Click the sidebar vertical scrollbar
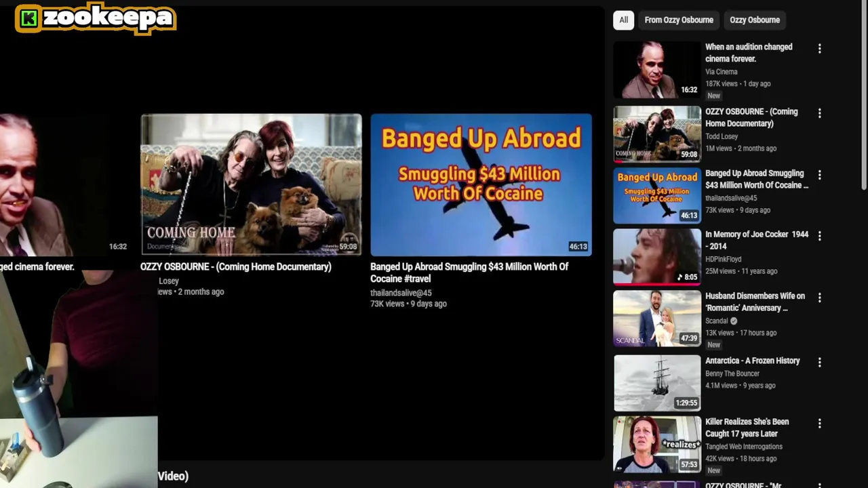 point(863,95)
